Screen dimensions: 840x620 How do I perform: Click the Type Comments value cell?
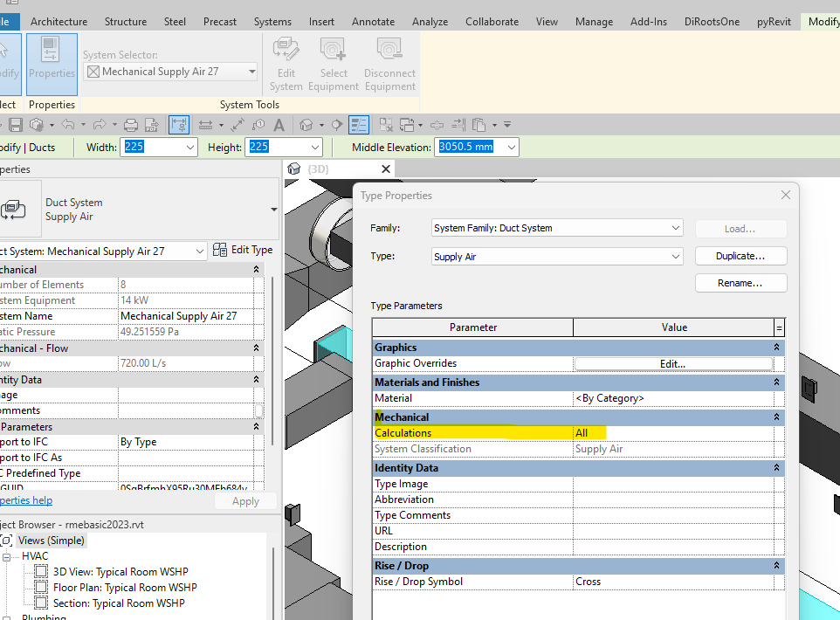(673, 515)
